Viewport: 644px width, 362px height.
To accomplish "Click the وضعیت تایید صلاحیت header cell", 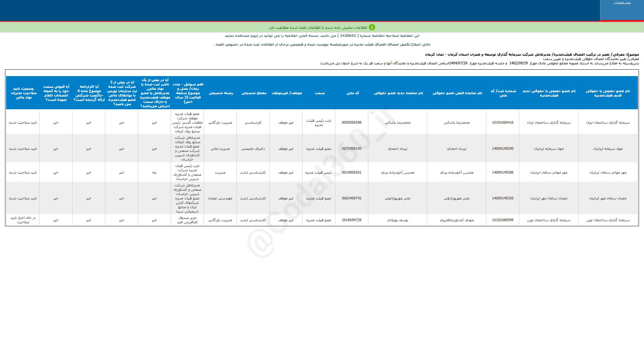I will [x=23, y=93].
